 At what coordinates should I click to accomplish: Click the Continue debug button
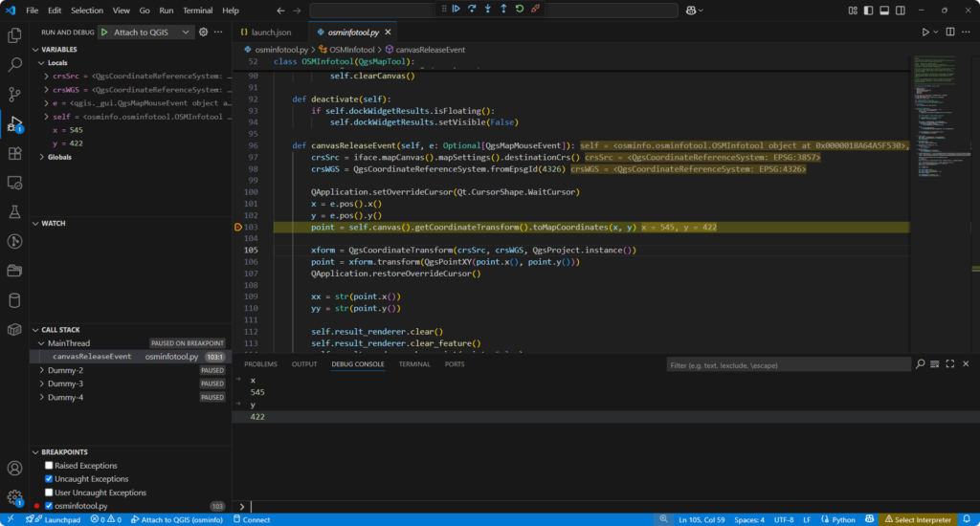(457, 9)
